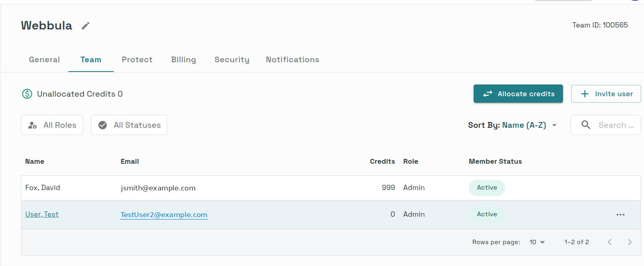
Task: Expand the Sort By Name (A-Z) dropdown
Action: [513, 125]
